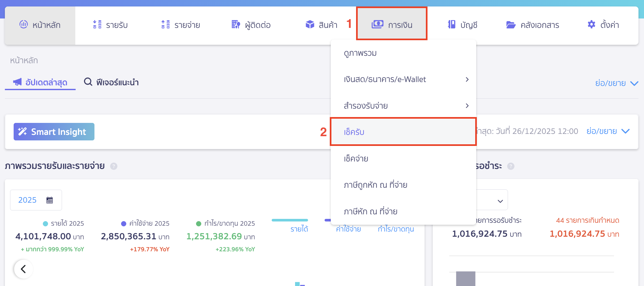Screen dimensions: 644x286
Task: Click the บัญชี ledger book icon
Action: coord(452,25)
